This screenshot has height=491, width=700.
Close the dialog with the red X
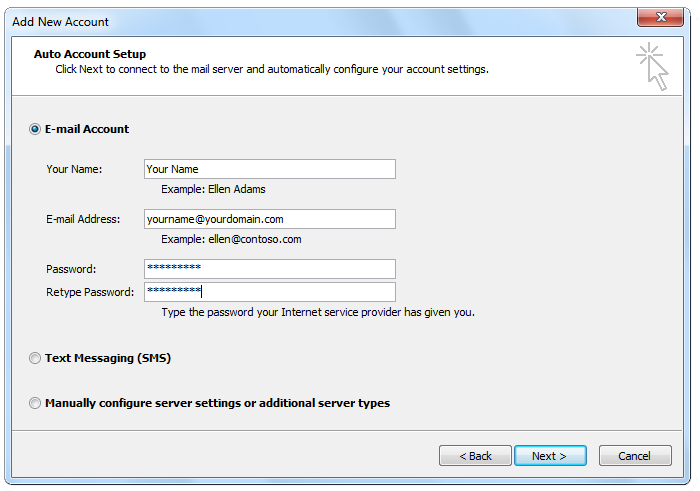(660, 17)
